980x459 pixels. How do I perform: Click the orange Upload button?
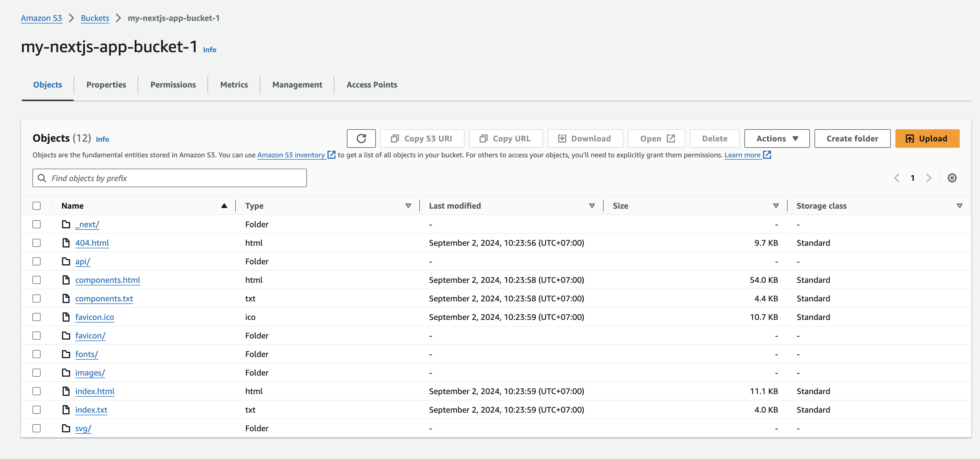(927, 139)
